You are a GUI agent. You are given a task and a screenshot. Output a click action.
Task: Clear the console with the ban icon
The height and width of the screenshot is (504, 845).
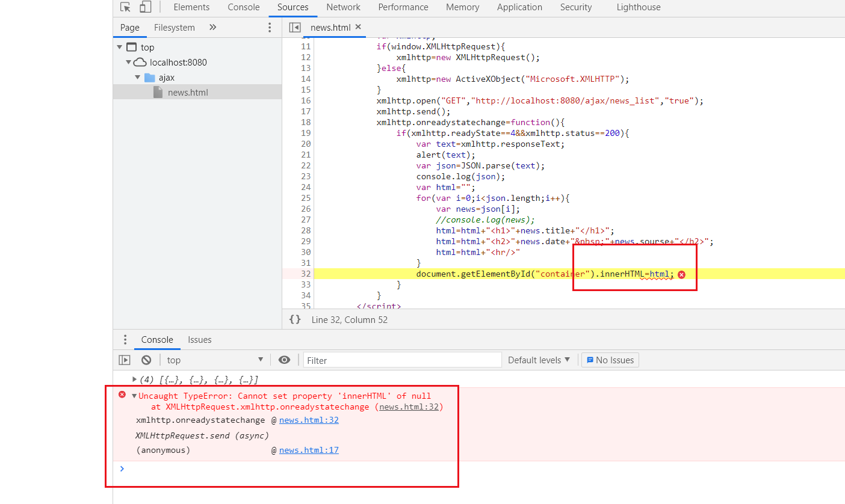[x=146, y=360]
